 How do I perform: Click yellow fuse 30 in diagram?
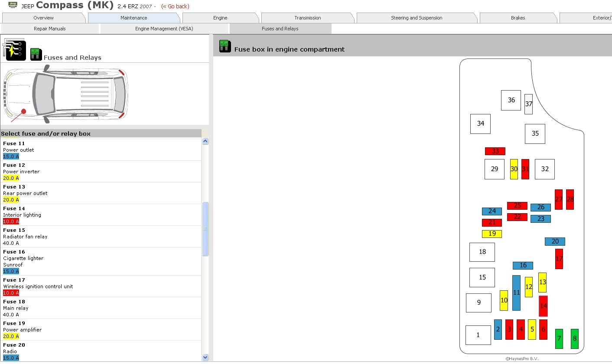(x=514, y=169)
